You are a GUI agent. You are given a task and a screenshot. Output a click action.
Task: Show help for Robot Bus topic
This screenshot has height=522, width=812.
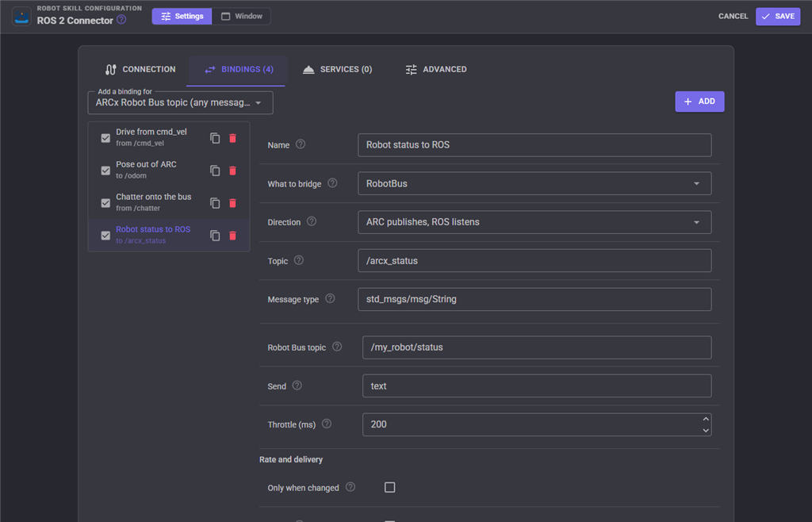click(337, 347)
